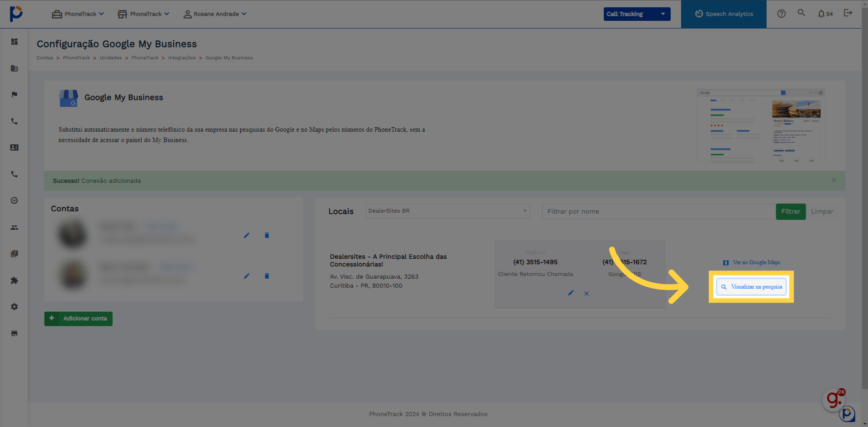The image size is (868, 427).
Task: Click the green Filtrar button
Action: [x=791, y=211]
